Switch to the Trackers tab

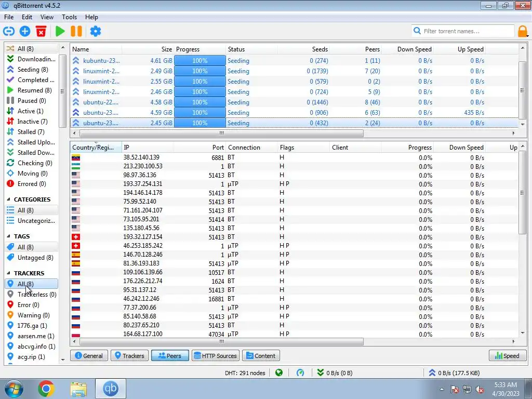[x=129, y=355]
